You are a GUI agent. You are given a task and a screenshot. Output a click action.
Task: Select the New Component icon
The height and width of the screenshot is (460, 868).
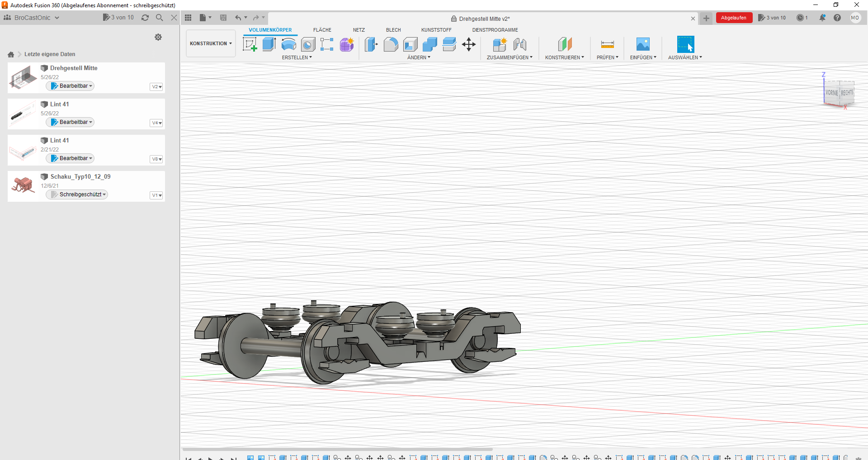coord(500,44)
